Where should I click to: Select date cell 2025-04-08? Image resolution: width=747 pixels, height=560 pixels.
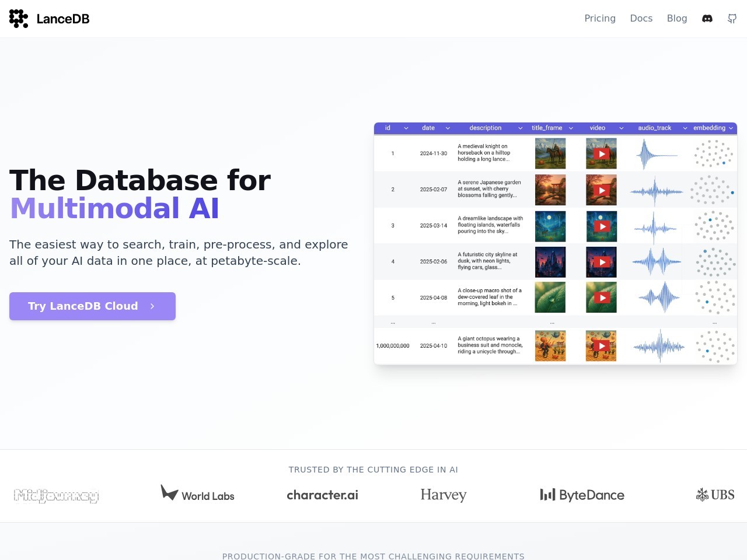pos(434,297)
